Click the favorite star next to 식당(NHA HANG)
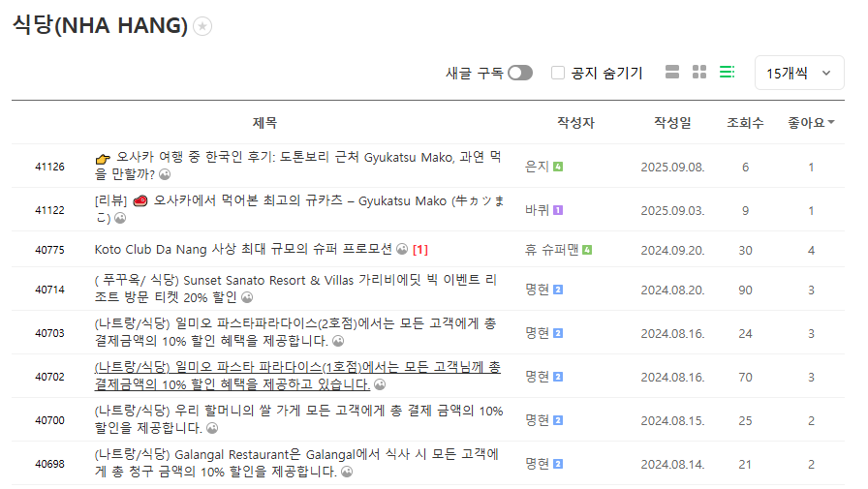 click(202, 26)
